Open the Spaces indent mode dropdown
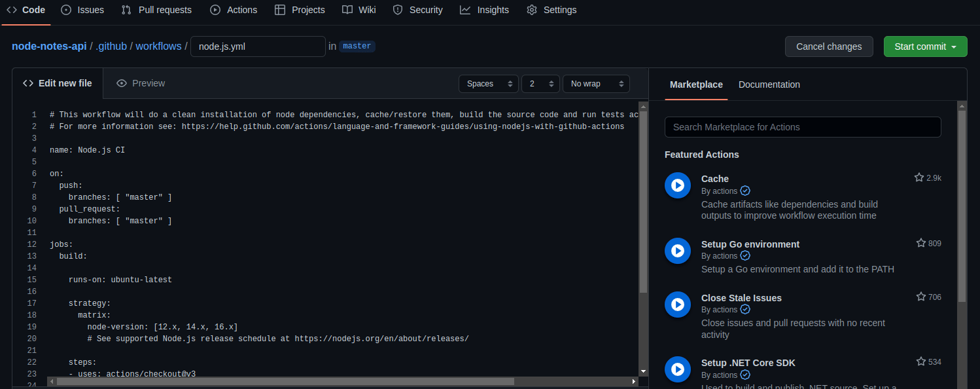This screenshot has width=980, height=389. pyautogui.click(x=489, y=84)
